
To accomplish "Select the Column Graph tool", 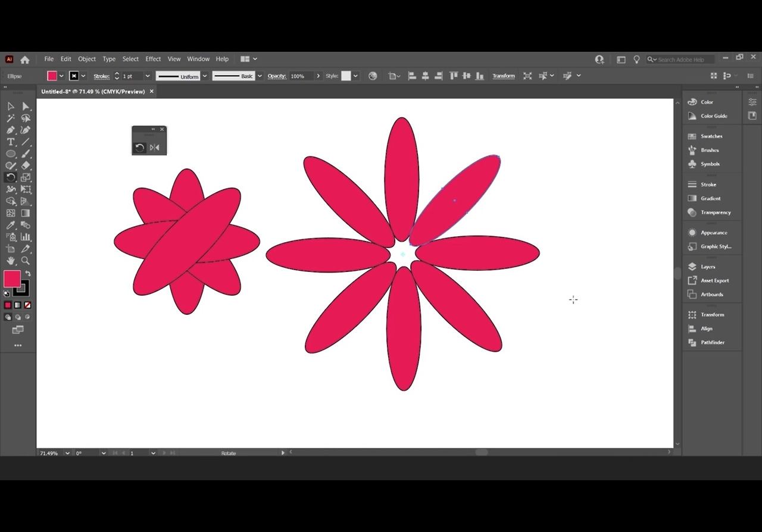I will pos(26,237).
